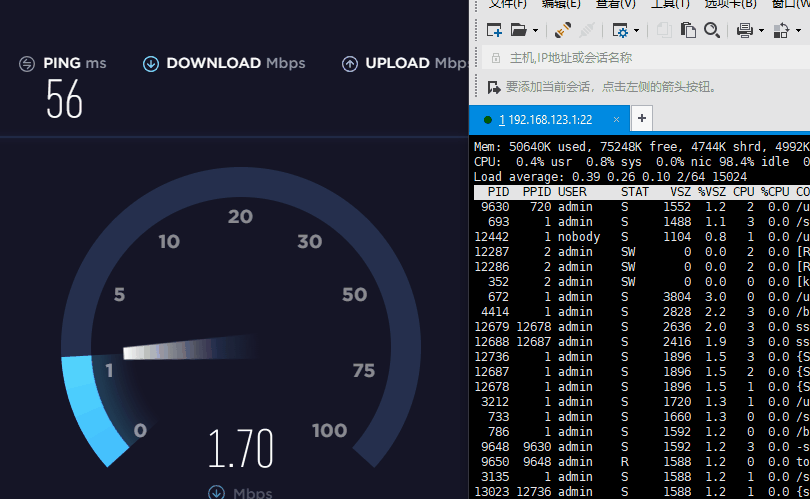
Task: Click the Open Session folder icon
Action: point(518,30)
